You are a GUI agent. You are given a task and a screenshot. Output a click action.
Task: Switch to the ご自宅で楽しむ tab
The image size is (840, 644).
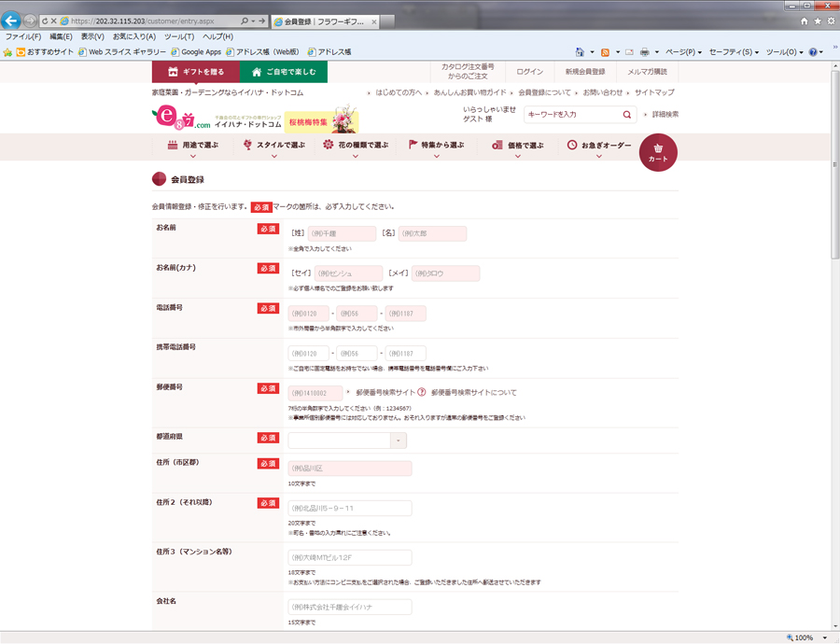tap(284, 72)
